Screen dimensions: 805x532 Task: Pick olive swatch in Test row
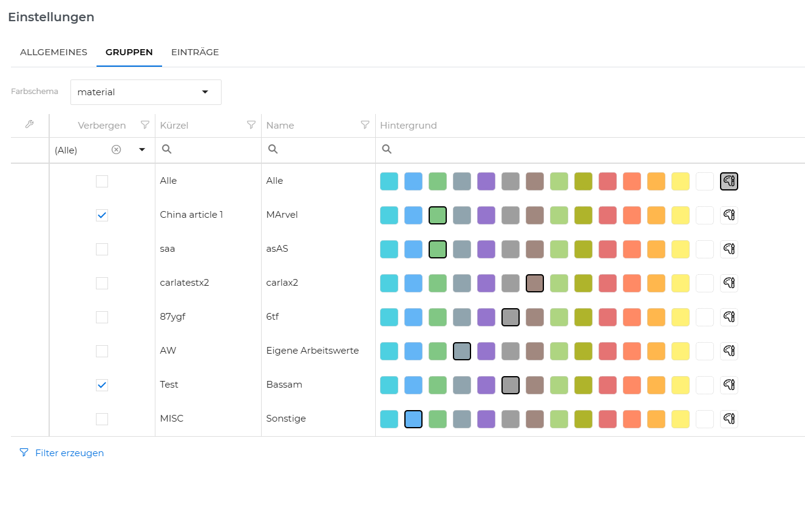pyautogui.click(x=583, y=385)
